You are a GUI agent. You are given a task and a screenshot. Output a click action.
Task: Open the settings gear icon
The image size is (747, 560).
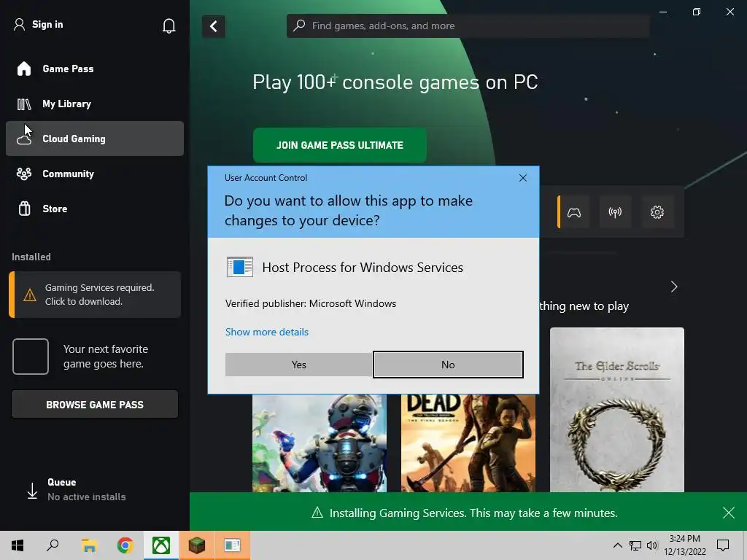(x=657, y=212)
